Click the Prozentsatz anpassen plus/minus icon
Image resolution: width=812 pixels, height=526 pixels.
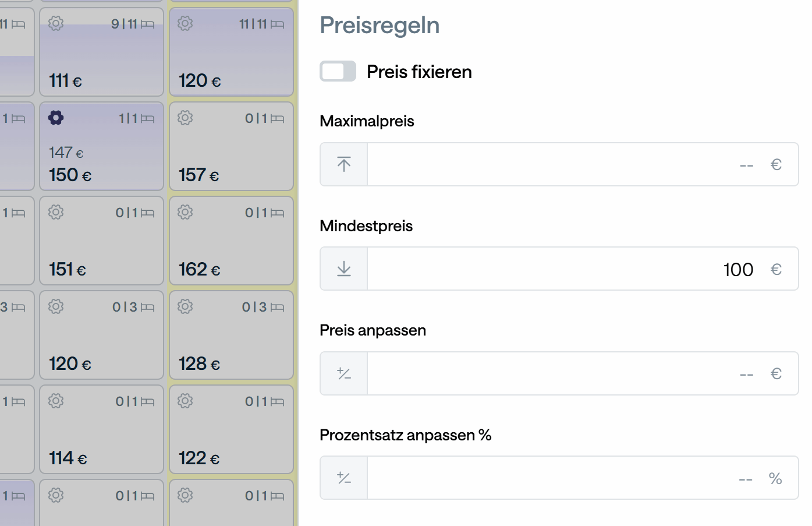(x=344, y=478)
